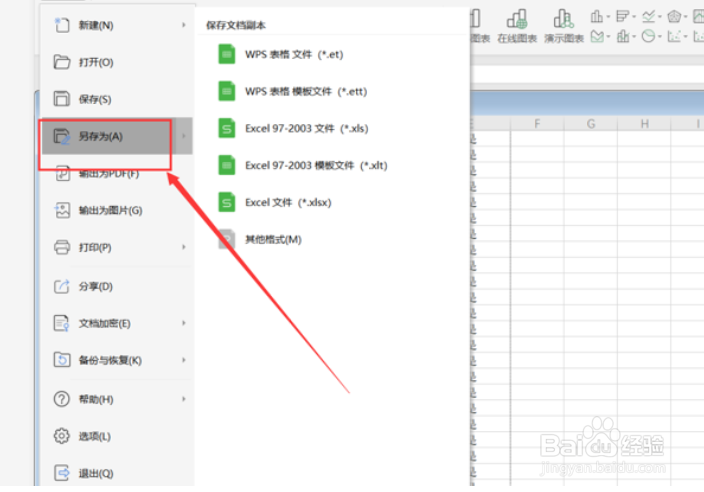This screenshot has height=492, width=704.
Task: Open the scatter chart dropdown arrow
Action: [686, 37]
